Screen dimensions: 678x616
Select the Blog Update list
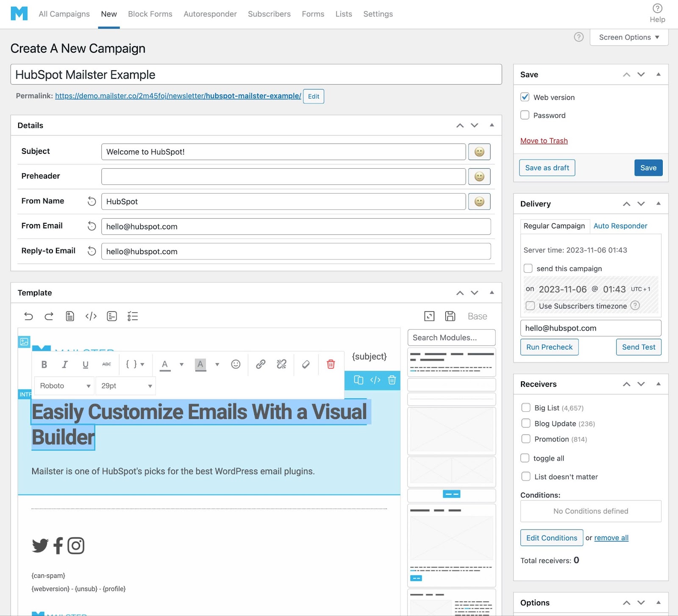(526, 423)
